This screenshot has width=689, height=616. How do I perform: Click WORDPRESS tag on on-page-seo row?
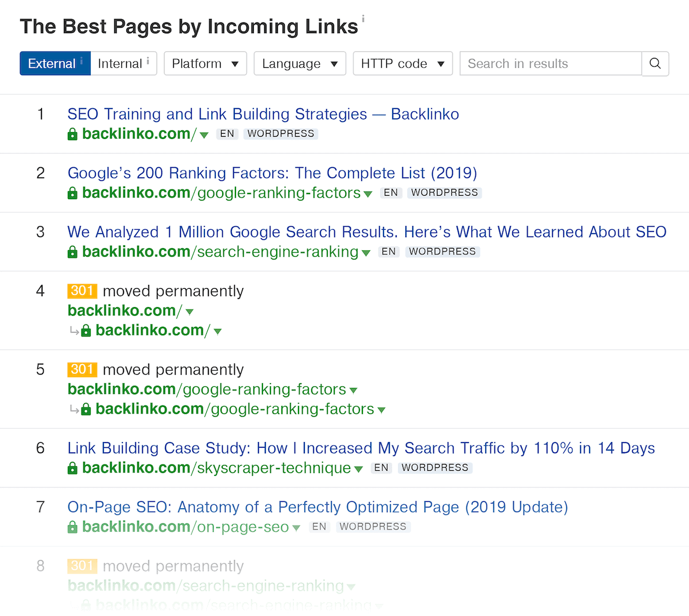tap(373, 526)
